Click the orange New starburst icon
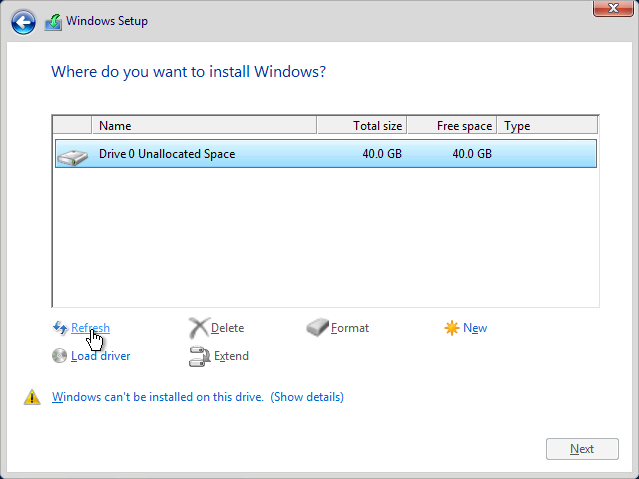 [x=452, y=328]
